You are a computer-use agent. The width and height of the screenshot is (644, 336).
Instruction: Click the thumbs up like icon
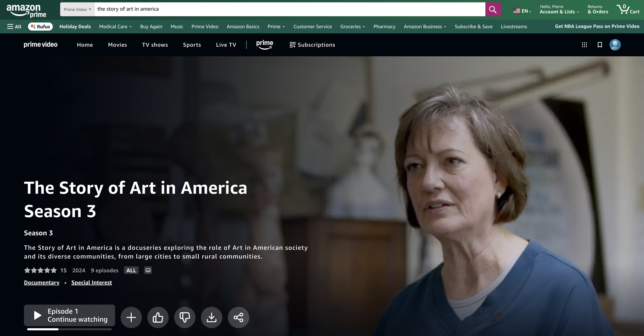[x=158, y=317]
